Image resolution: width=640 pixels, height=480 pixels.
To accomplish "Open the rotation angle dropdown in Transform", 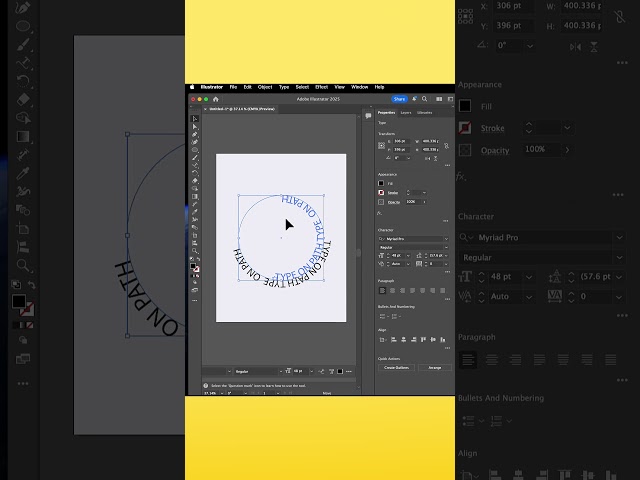I will [408, 158].
